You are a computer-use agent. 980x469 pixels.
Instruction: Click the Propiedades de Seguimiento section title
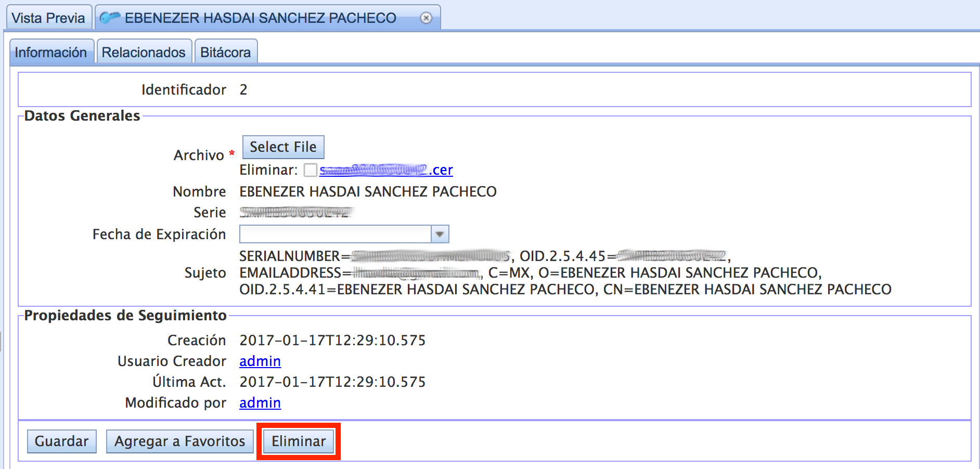(125, 315)
